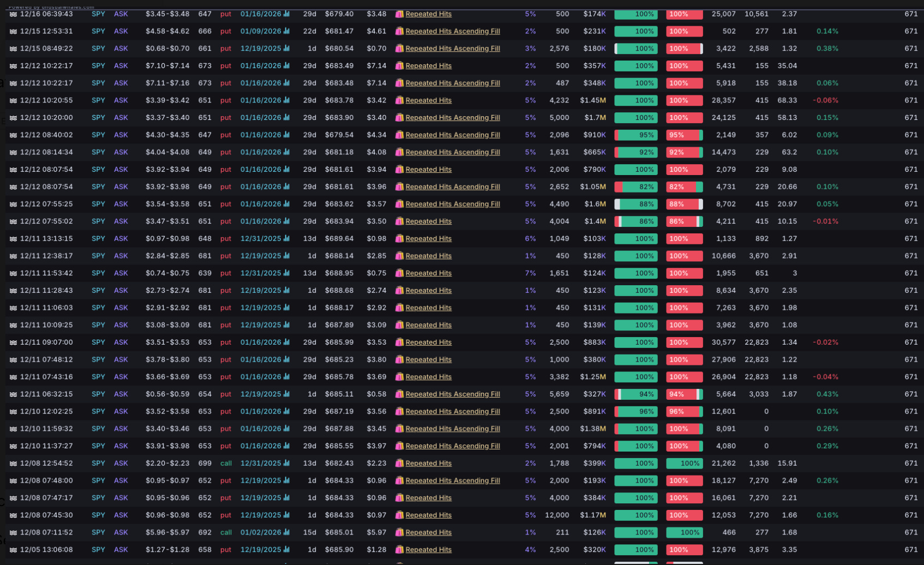Click the wave flow icon before 12/15 12:53:31
Image resolution: width=924 pixels, height=565 pixels.
tap(13, 32)
